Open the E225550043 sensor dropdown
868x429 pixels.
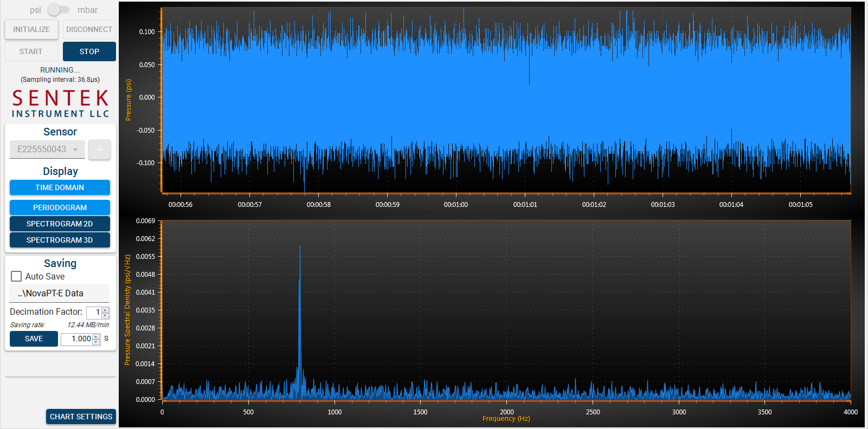pos(47,149)
